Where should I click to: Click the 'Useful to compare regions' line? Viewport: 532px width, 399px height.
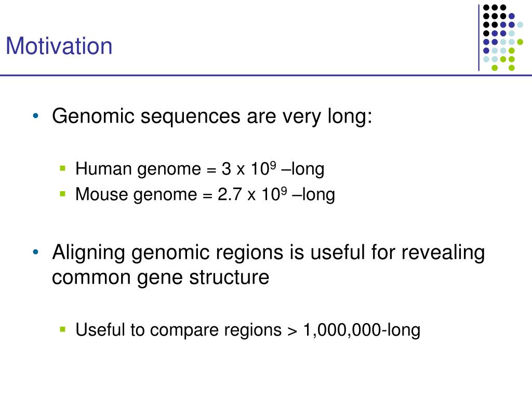[248, 330]
